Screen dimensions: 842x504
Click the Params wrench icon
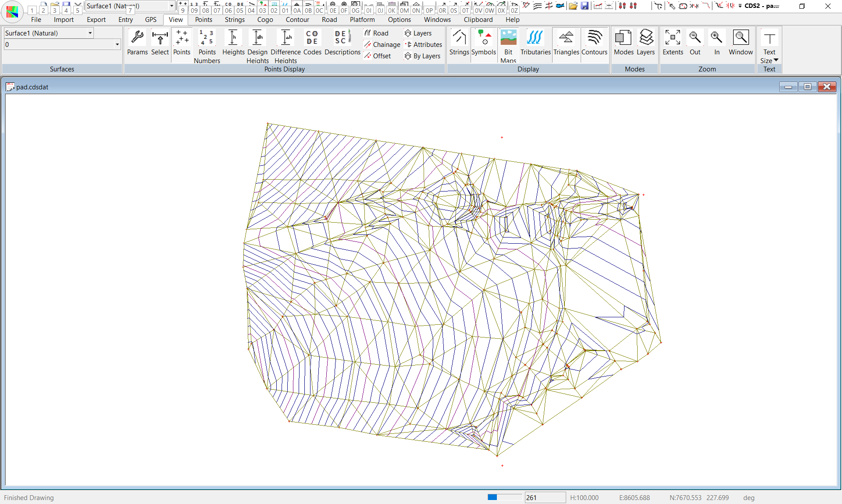click(x=137, y=38)
